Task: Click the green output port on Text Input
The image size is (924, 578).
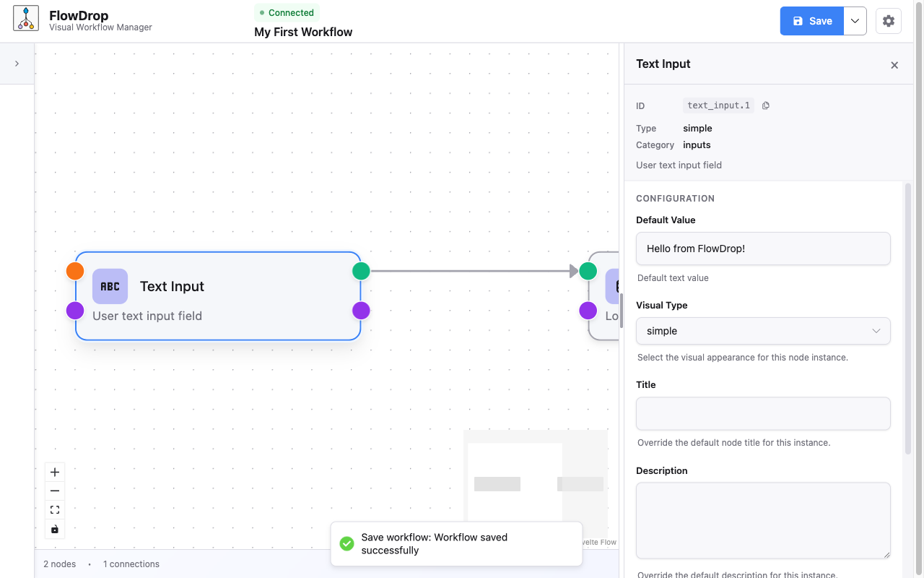Action: (361, 271)
